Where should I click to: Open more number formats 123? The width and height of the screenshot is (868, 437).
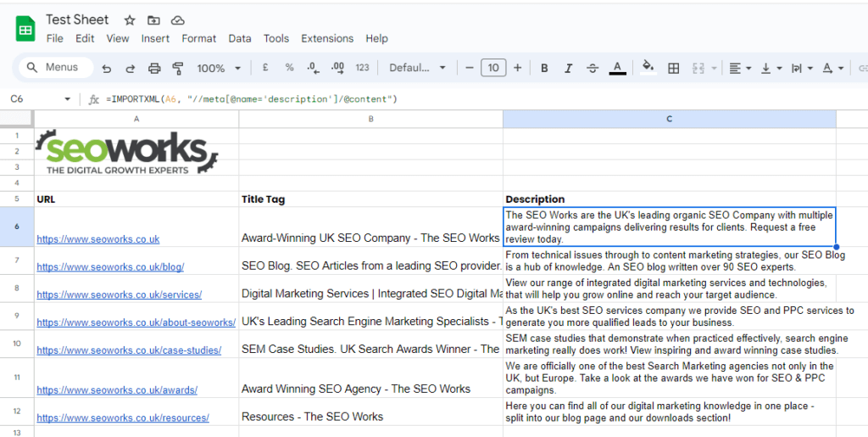(363, 68)
